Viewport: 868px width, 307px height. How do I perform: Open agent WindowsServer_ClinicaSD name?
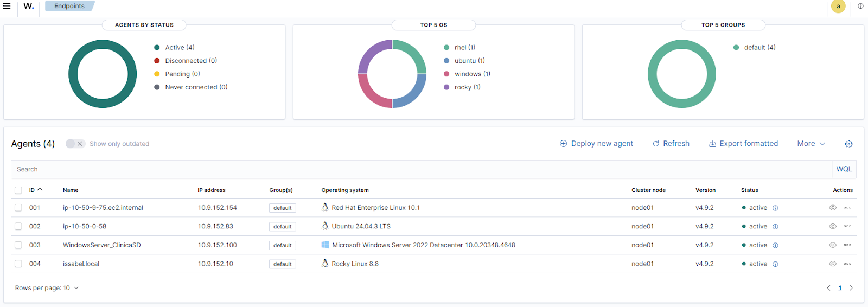point(102,245)
